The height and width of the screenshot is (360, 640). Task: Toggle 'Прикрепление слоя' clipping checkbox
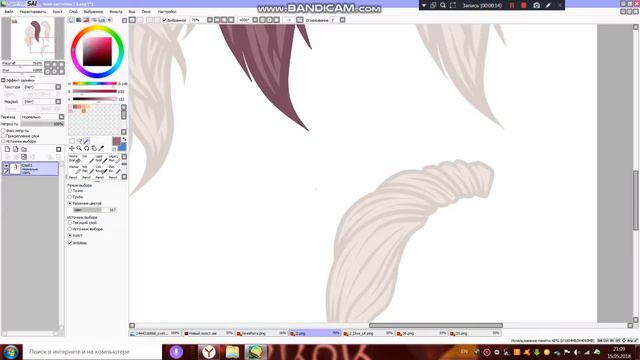pyautogui.click(x=3, y=136)
